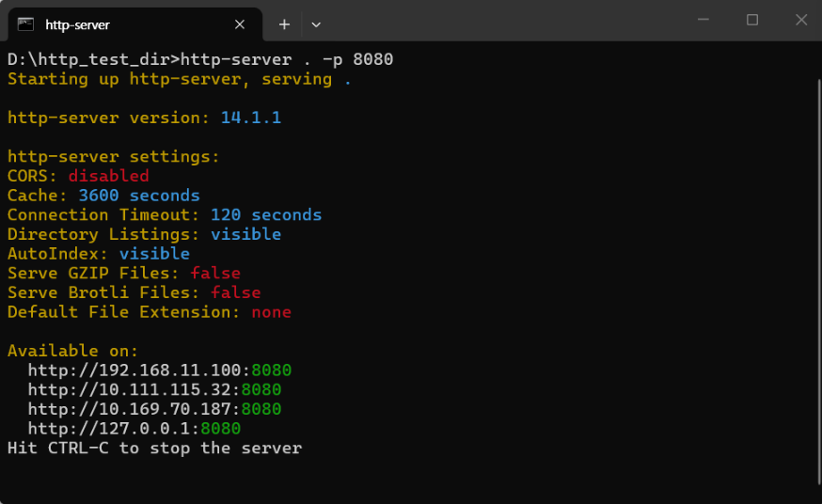
Task: Click the Connection Timeout 120 seconds value
Action: pyautogui.click(x=265, y=215)
